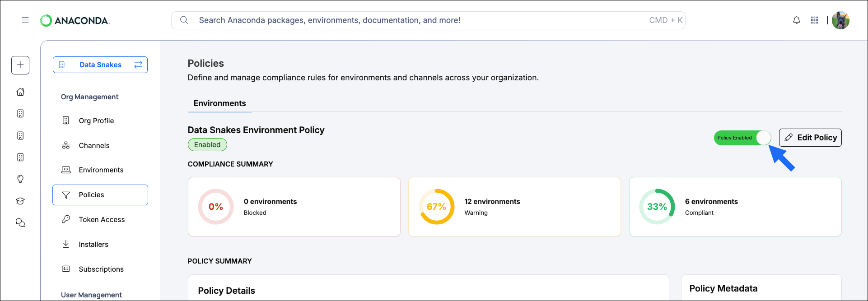Screen dimensions: 868x301
Task: Open Installers in the sidebar
Action: 100,244
